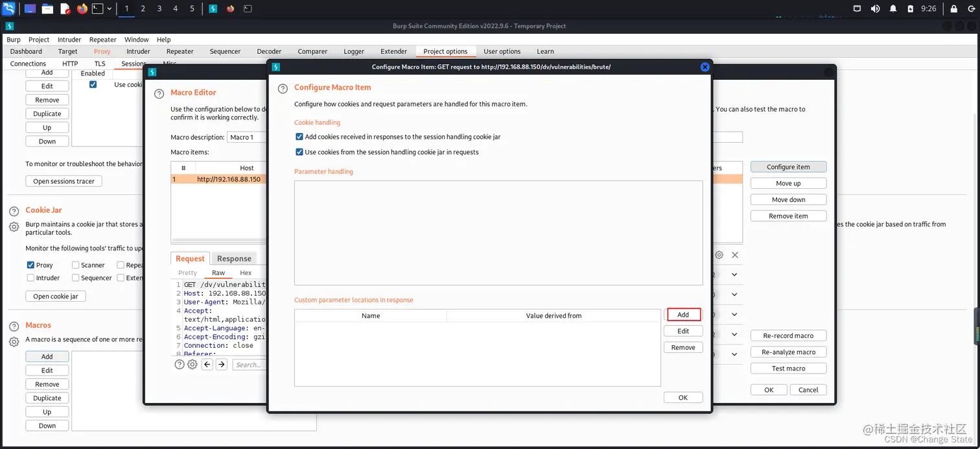Select macro item row http://192.168.88.150
The height and width of the screenshot is (449, 980).
coord(457,179)
